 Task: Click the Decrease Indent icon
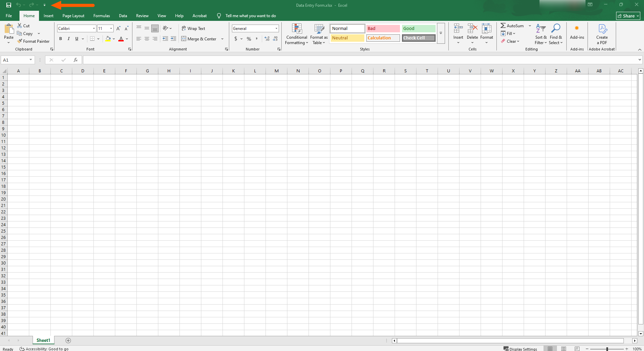[165, 39]
